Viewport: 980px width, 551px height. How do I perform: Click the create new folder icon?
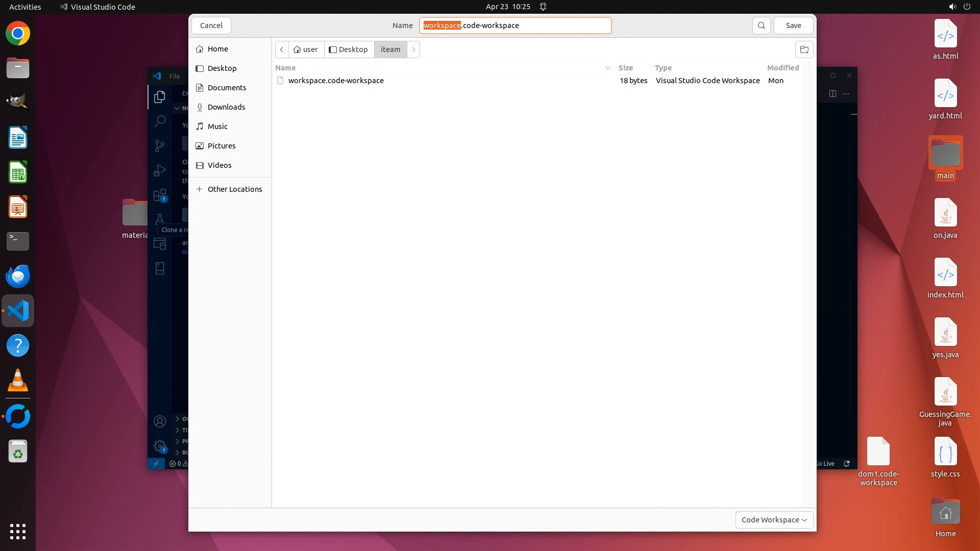[804, 49]
